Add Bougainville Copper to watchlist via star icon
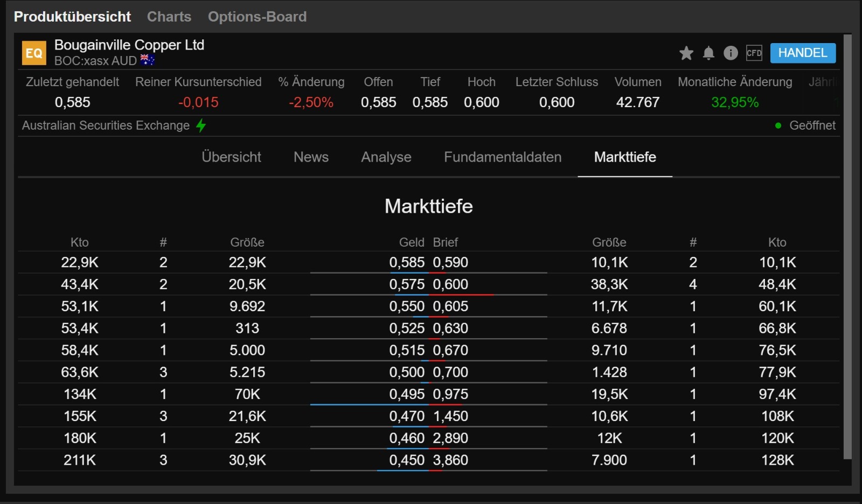 pyautogui.click(x=686, y=53)
